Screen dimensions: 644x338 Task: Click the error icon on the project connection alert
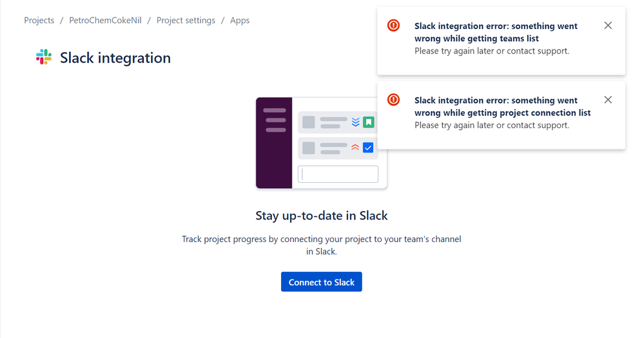[393, 100]
